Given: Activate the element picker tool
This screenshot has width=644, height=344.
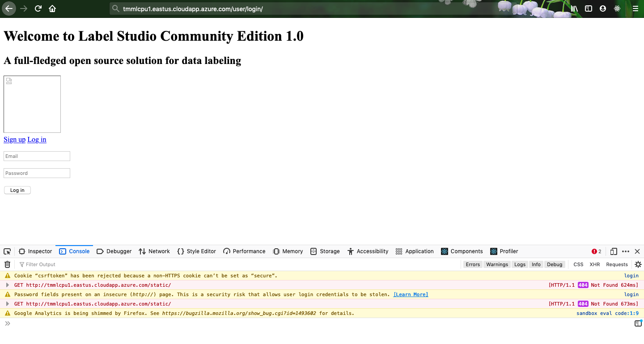Looking at the screenshot, I should [x=7, y=251].
